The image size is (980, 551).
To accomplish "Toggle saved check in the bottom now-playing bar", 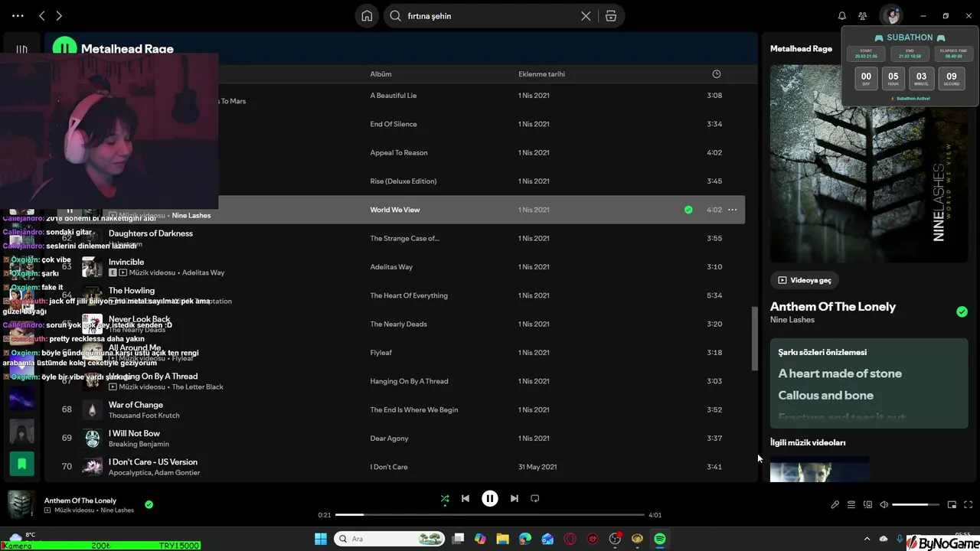I will point(149,504).
